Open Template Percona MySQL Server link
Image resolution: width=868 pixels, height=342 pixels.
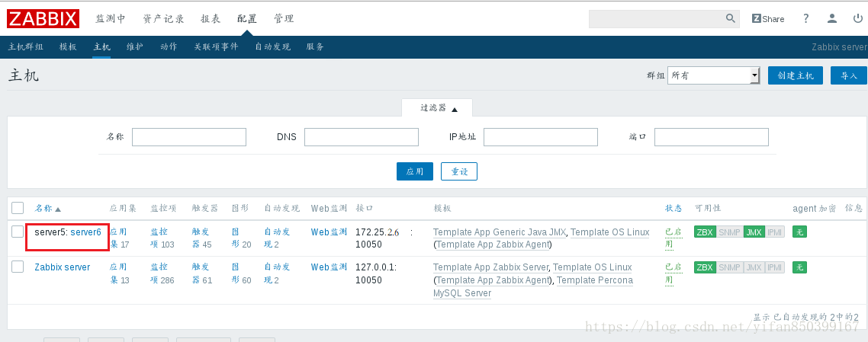tap(533, 286)
